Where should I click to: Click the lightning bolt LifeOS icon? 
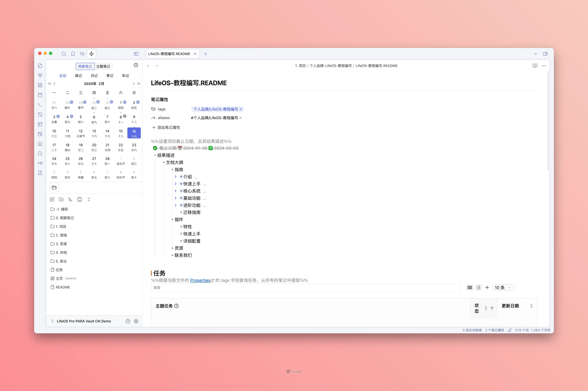(x=92, y=54)
